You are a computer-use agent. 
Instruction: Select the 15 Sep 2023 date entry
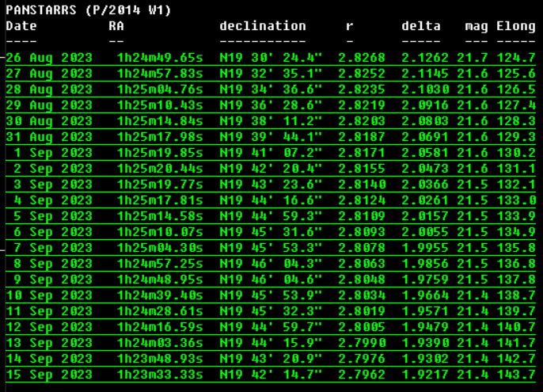tap(49, 375)
